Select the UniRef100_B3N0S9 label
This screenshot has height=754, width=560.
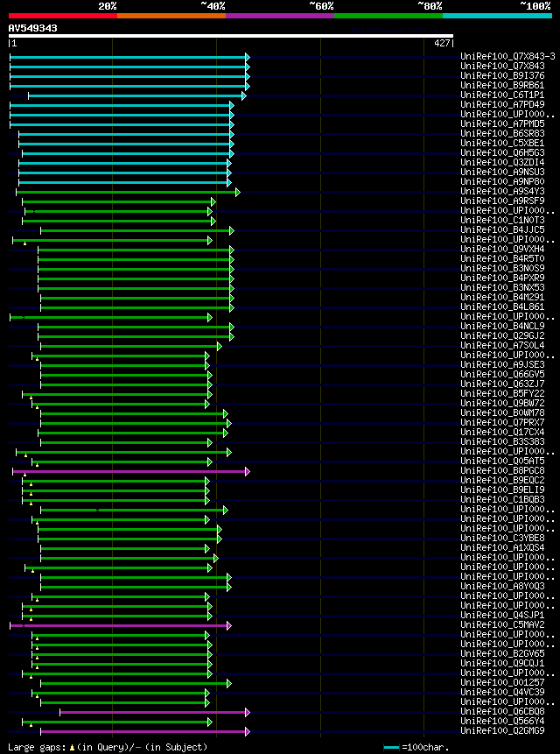coord(502,268)
